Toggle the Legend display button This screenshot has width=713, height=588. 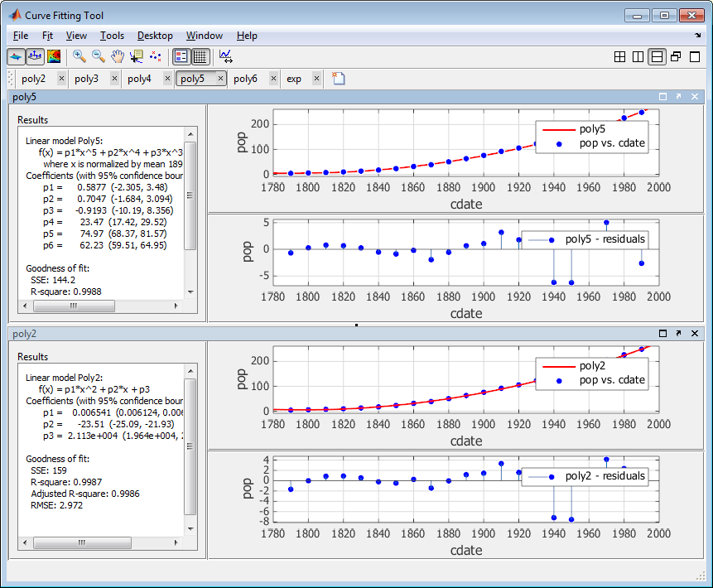click(181, 56)
